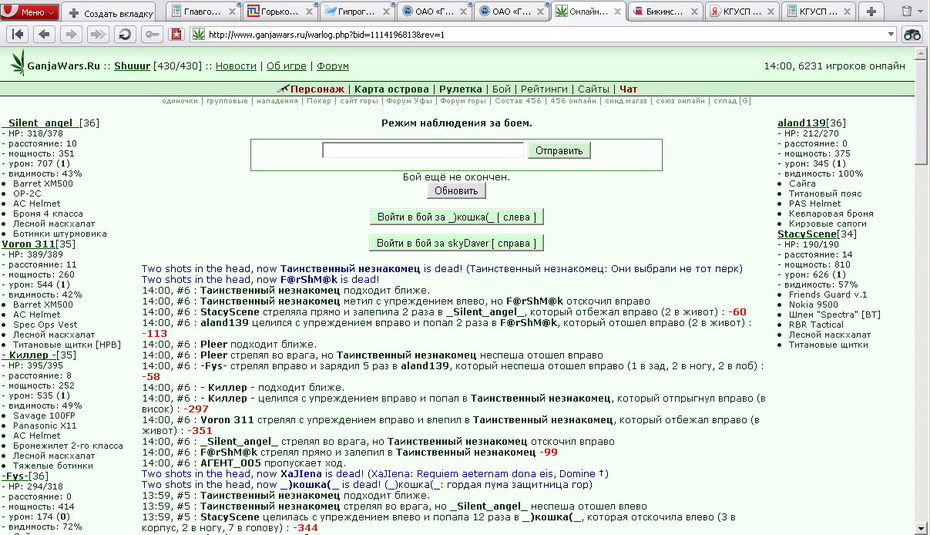Open the Форум link in header
This screenshot has height=535, width=930.
(332, 66)
